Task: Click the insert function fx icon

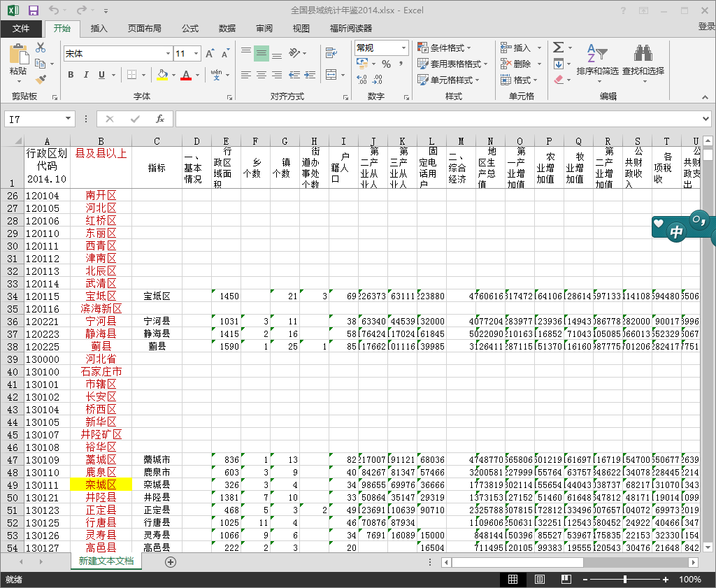Action: tap(159, 119)
